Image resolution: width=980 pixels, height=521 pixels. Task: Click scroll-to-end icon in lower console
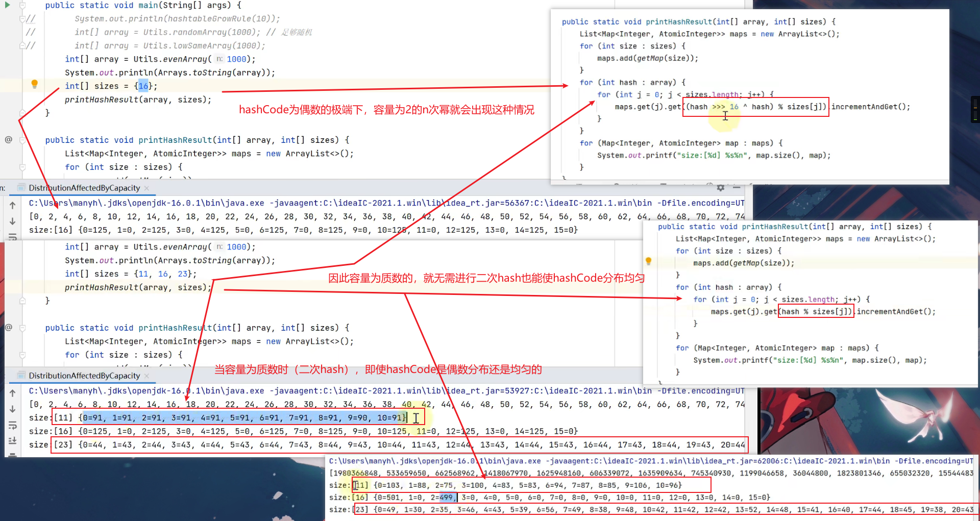coord(13,440)
